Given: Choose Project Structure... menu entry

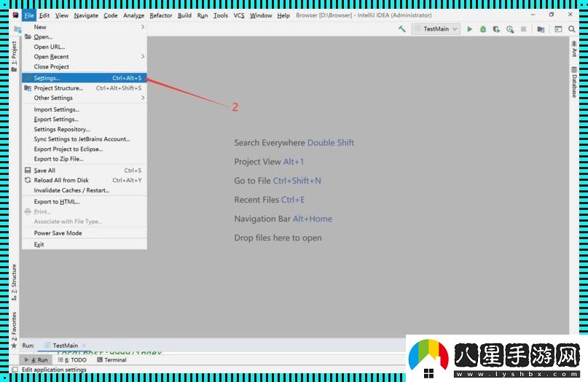Looking at the screenshot, I should [84, 87].
